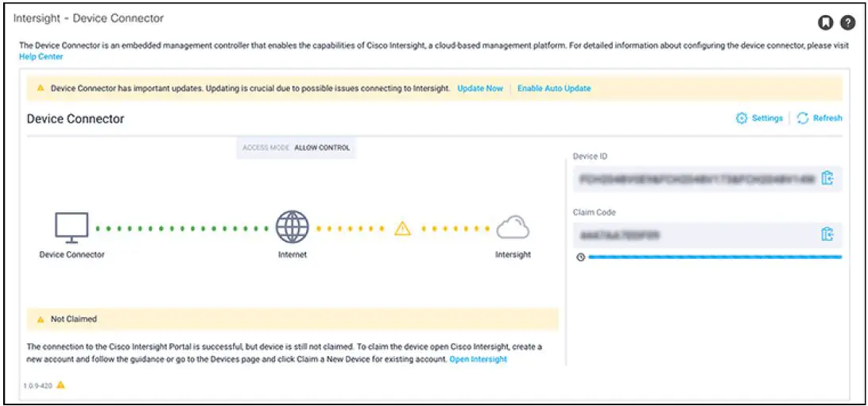The height and width of the screenshot is (406, 868).
Task: Click the blurred Claim Code field
Action: (x=707, y=235)
